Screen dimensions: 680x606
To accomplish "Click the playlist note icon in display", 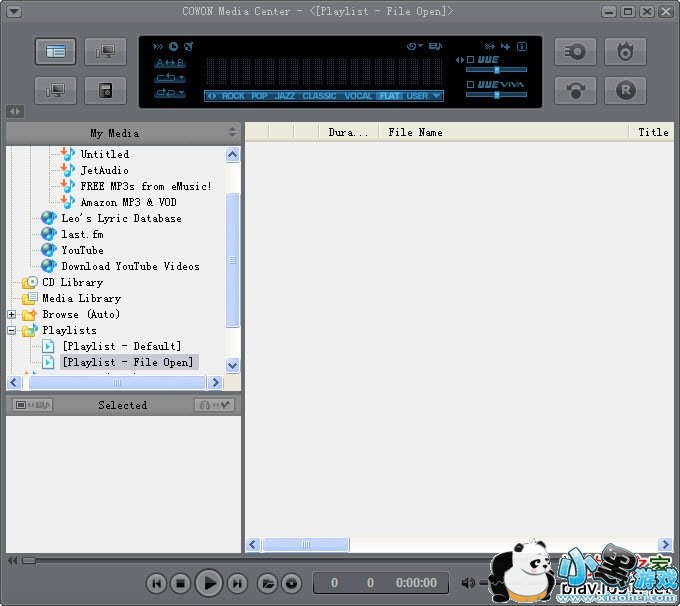I will click(435, 46).
